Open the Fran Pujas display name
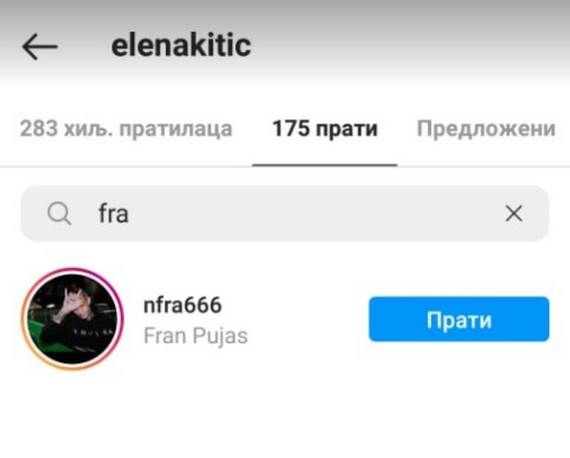 click(x=196, y=336)
